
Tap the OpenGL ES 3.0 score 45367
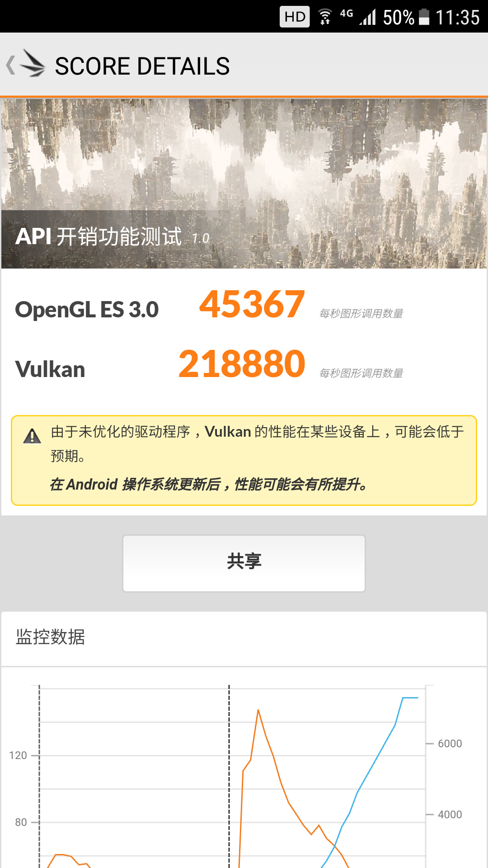point(252,304)
